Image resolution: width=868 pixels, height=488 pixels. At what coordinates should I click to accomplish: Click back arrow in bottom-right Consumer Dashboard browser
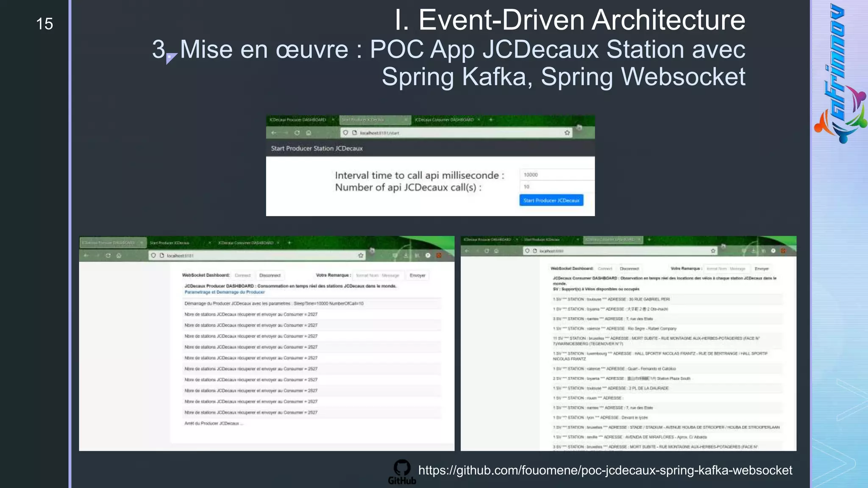coord(467,251)
